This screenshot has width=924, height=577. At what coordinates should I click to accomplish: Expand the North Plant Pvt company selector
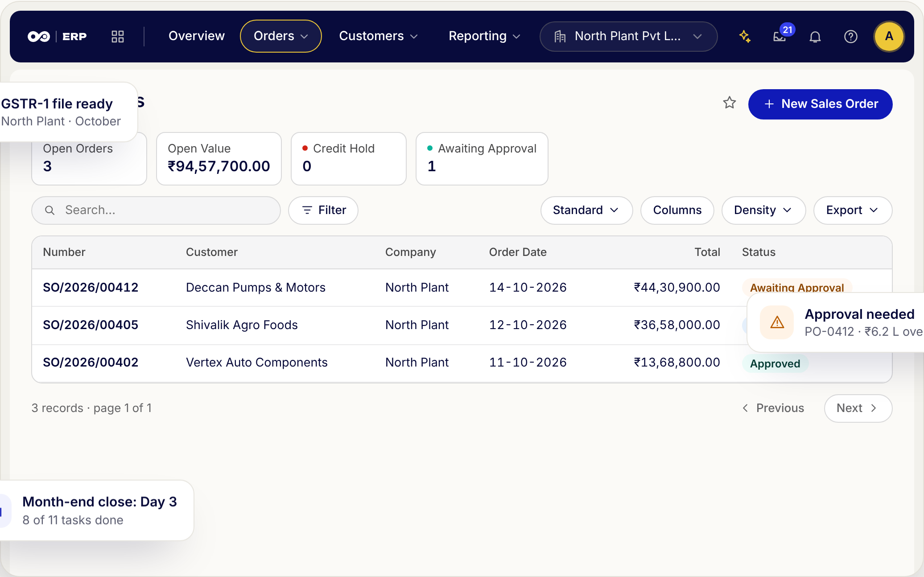(x=628, y=37)
